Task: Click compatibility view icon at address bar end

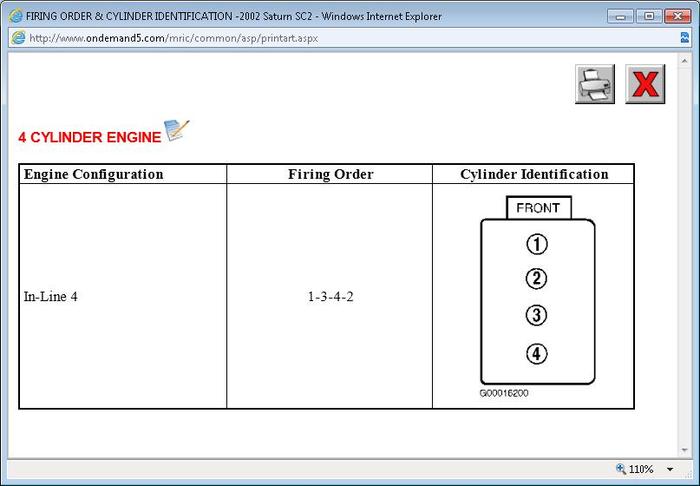Action: [x=685, y=37]
